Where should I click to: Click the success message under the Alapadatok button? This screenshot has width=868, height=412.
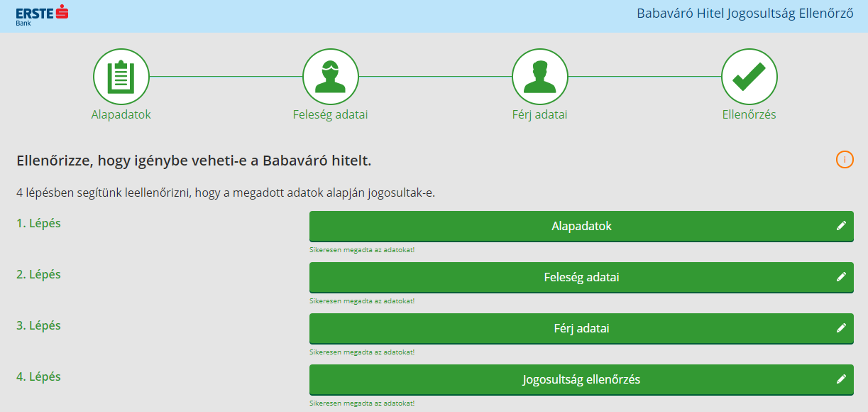tap(362, 250)
